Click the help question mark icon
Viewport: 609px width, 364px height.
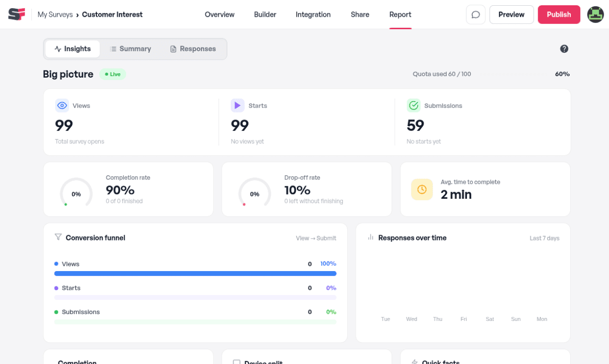click(x=564, y=49)
